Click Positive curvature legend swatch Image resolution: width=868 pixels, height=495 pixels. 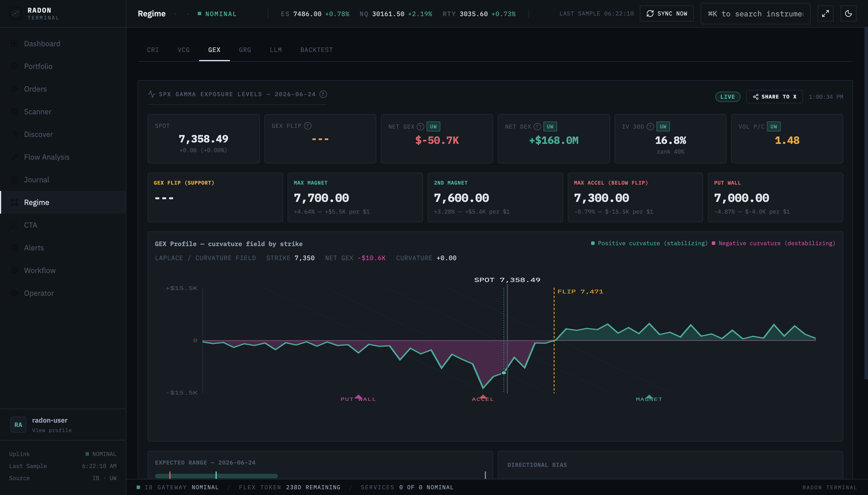593,243
